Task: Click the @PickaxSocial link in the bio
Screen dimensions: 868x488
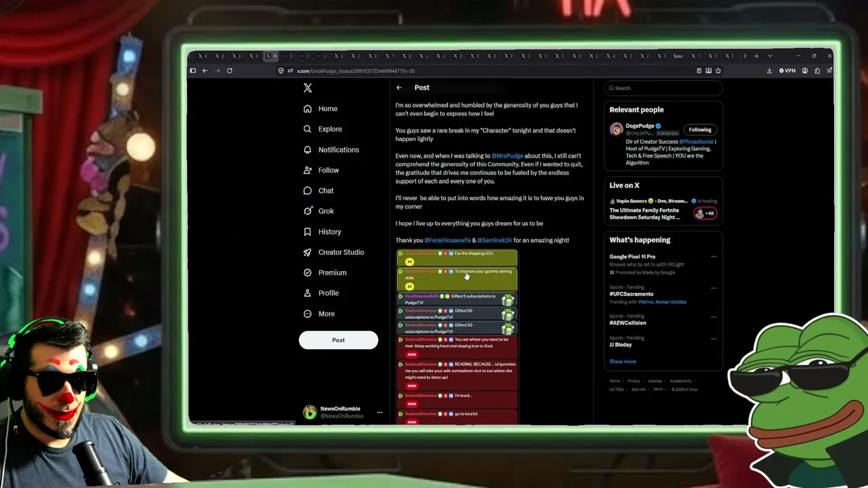Action: (x=696, y=142)
